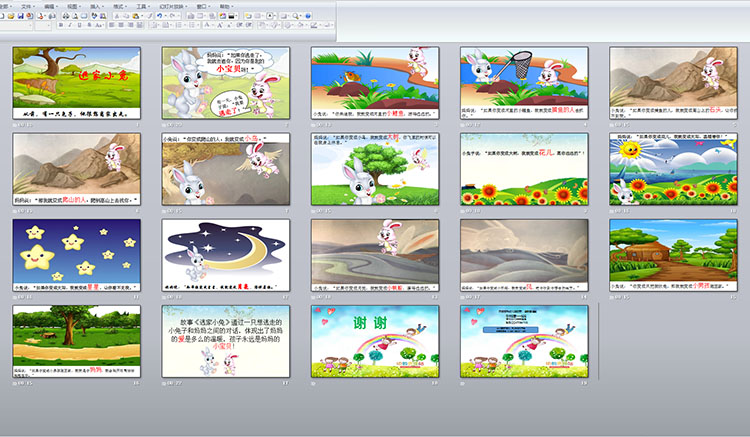
Task: Click the Font Color A icon
Action: [207, 25]
